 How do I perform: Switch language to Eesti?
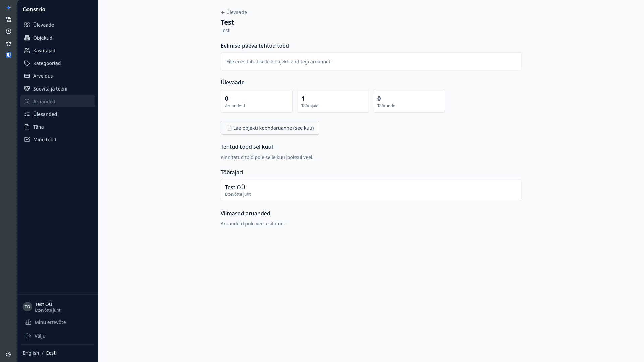click(51, 353)
